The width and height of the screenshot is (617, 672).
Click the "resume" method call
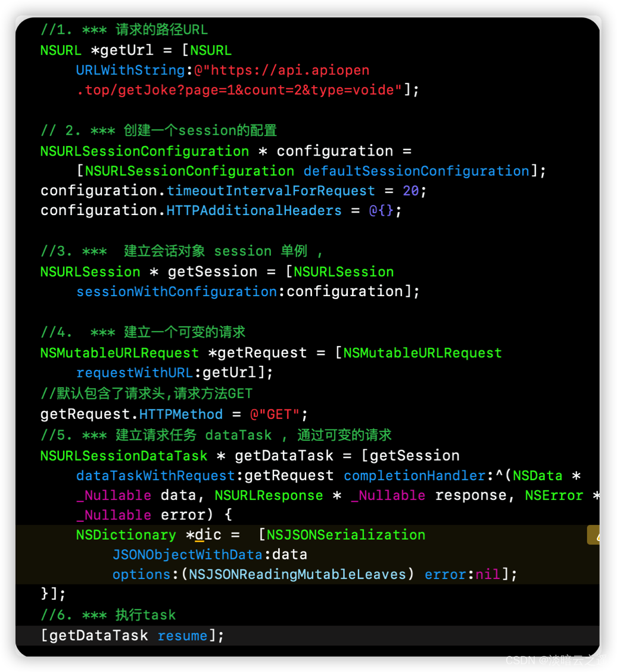(182, 636)
